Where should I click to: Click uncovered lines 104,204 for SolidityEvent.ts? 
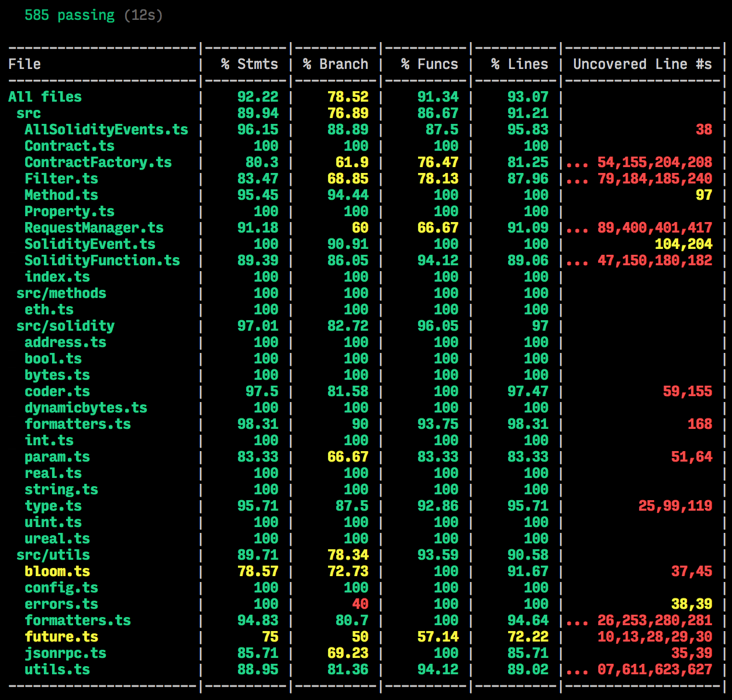tap(683, 244)
